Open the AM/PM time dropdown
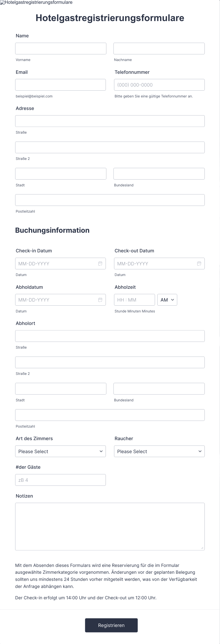 (x=167, y=299)
